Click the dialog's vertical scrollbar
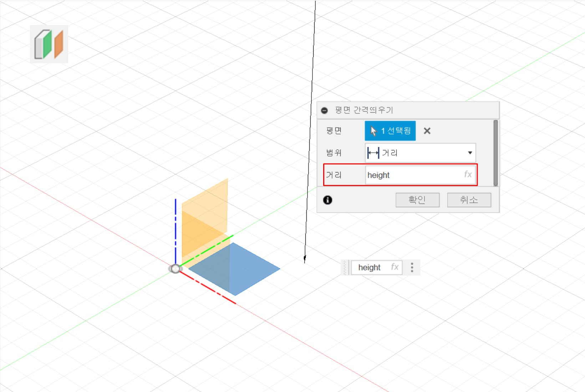Viewport: 585px width, 392px height. pyautogui.click(x=495, y=153)
